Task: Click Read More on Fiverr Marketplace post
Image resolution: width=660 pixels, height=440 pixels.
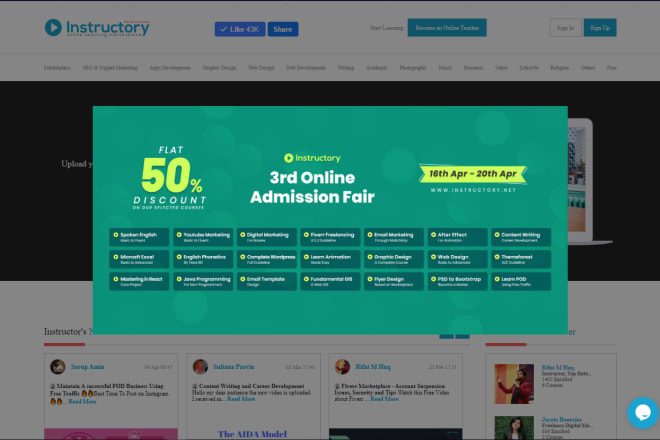Action: pos(384,399)
